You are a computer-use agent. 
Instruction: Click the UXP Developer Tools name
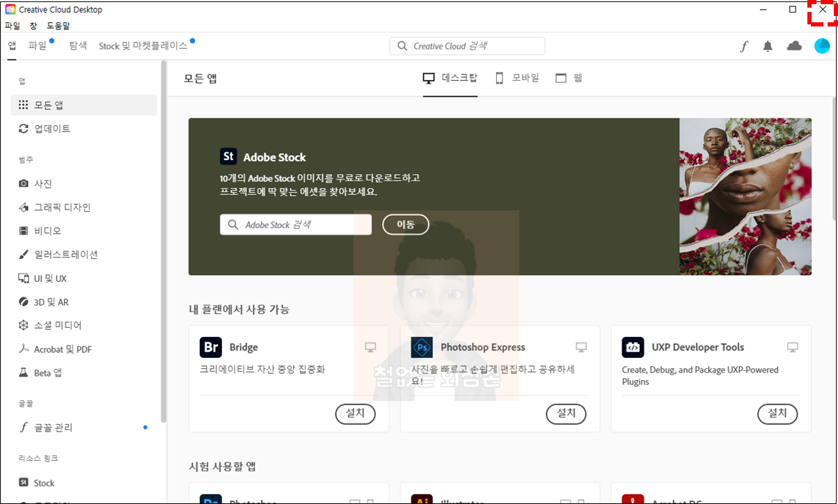point(698,347)
